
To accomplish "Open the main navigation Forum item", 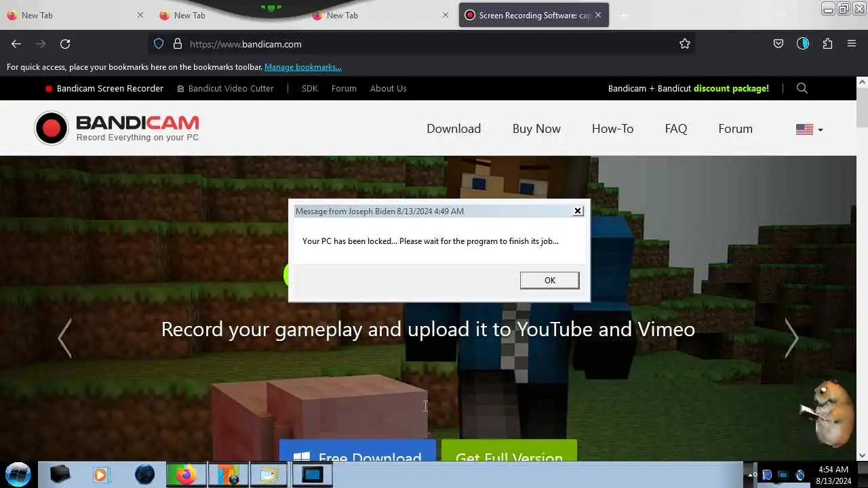I will [x=735, y=129].
